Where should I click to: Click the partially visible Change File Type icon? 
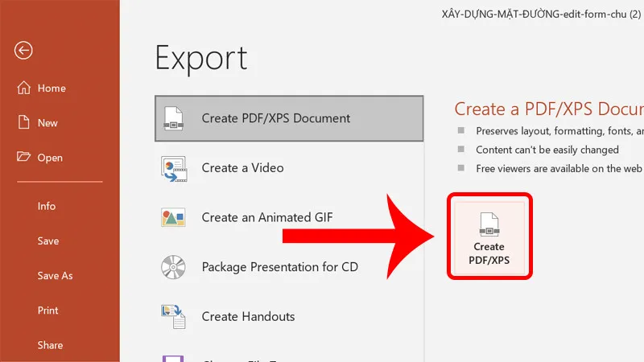tap(174, 357)
